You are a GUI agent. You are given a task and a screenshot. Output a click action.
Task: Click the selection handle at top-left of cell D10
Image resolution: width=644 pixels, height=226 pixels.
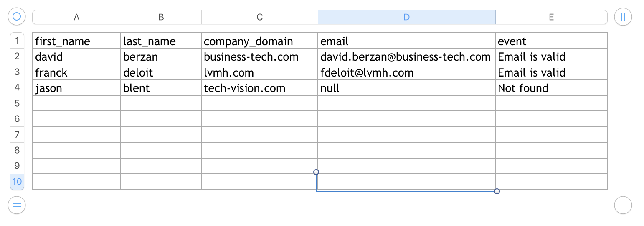pyautogui.click(x=316, y=172)
